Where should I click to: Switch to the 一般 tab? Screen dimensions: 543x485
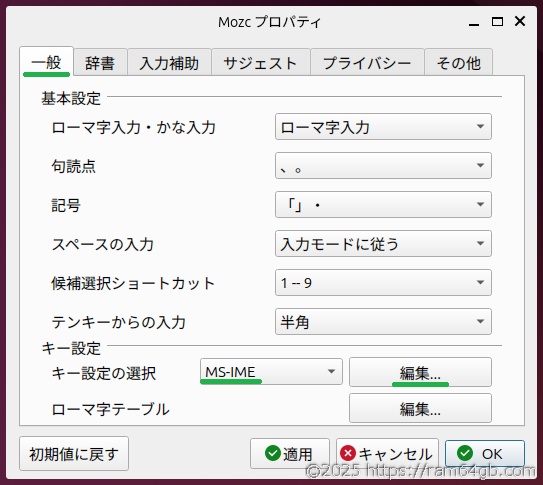pos(46,62)
